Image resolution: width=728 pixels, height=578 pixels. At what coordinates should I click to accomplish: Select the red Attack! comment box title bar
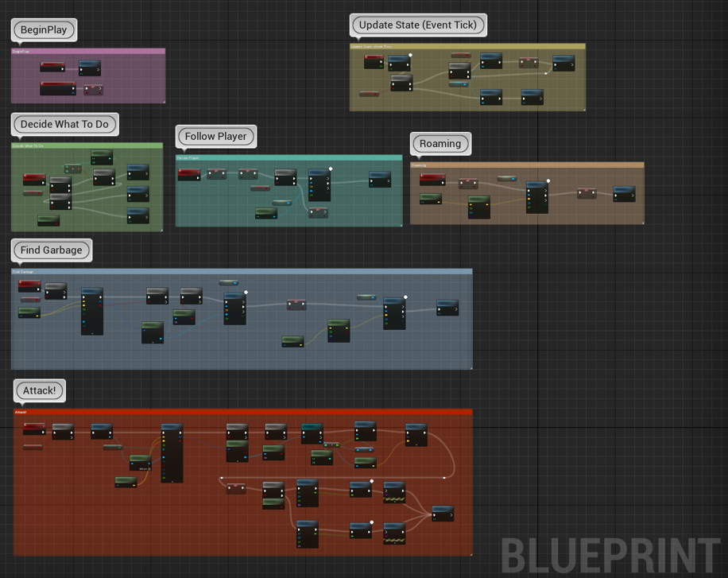pyautogui.click(x=242, y=412)
